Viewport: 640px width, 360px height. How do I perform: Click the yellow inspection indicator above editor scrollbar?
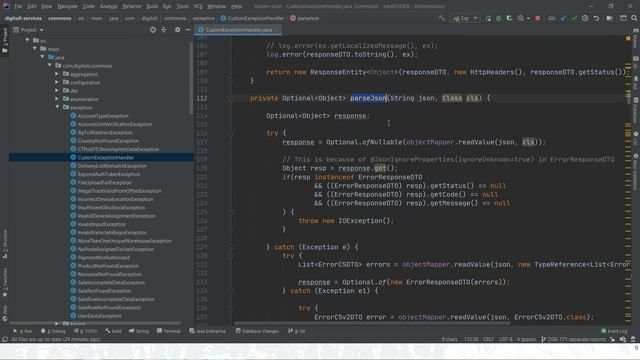click(x=628, y=38)
